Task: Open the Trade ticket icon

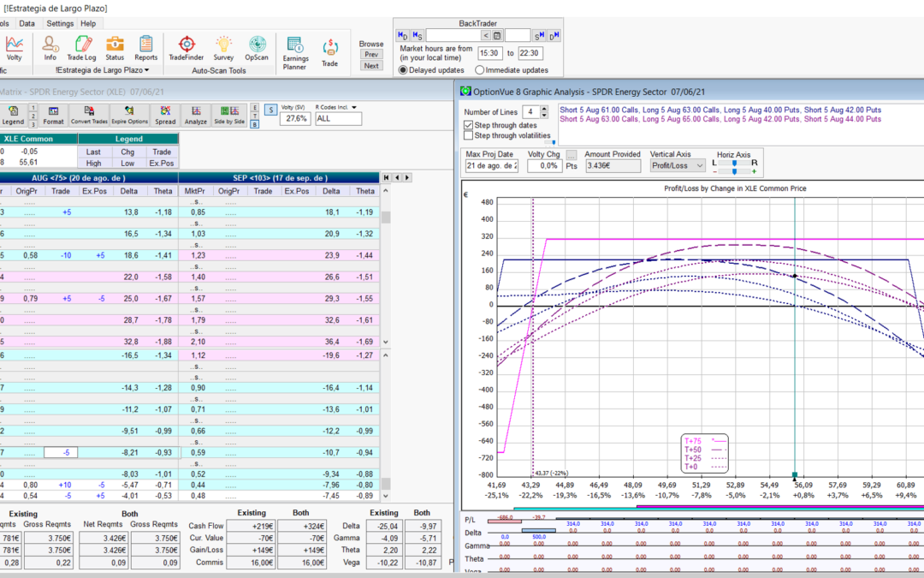Action: coord(329,53)
